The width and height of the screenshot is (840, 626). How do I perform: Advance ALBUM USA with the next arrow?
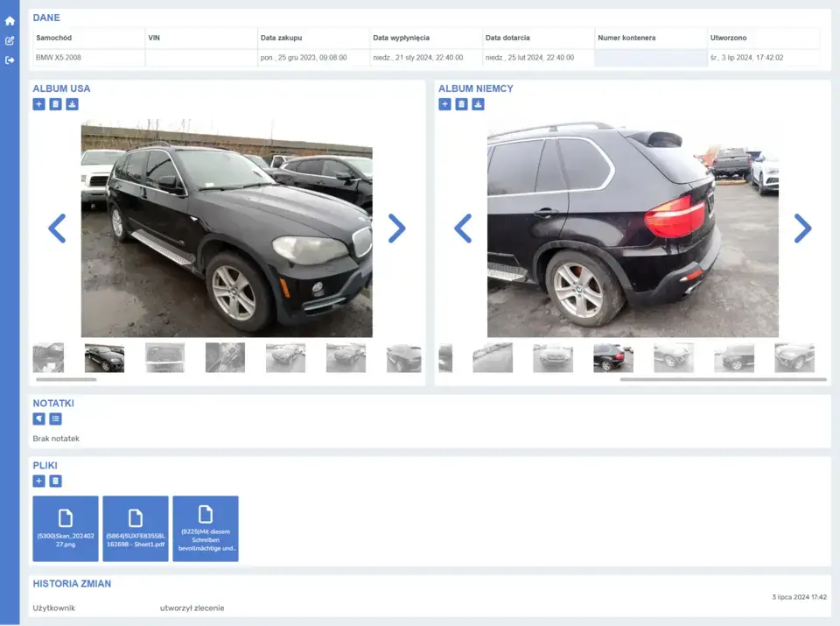pos(397,229)
